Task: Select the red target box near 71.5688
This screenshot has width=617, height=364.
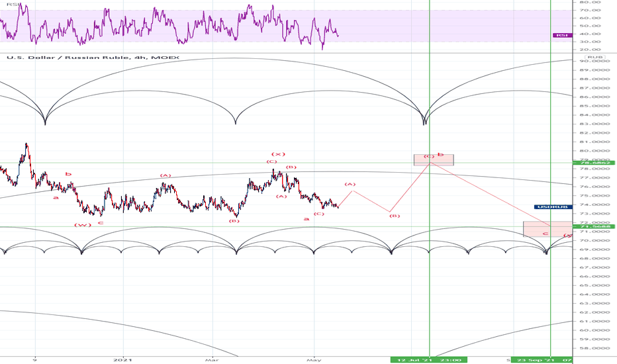Action: [x=547, y=229]
